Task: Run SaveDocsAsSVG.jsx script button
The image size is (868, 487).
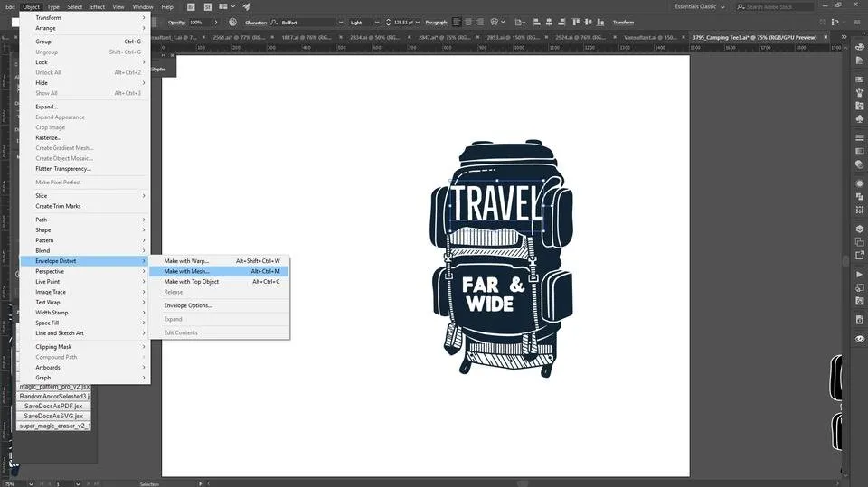Action: (53, 417)
